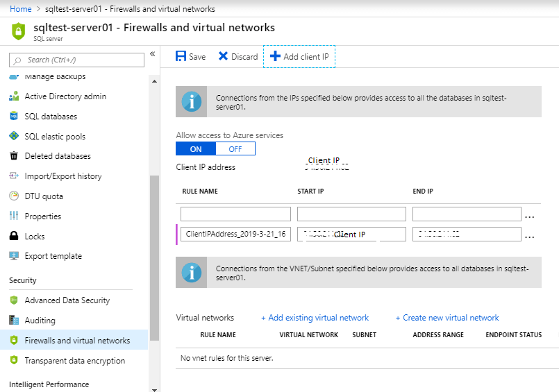Click the Auditing icon

[14, 320]
